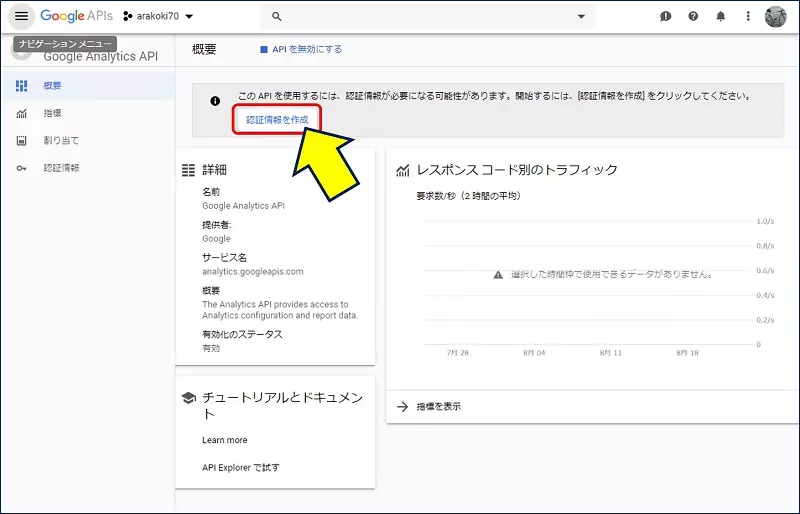Click the search magnifier icon
Screen dimensions: 800x514
277,16
